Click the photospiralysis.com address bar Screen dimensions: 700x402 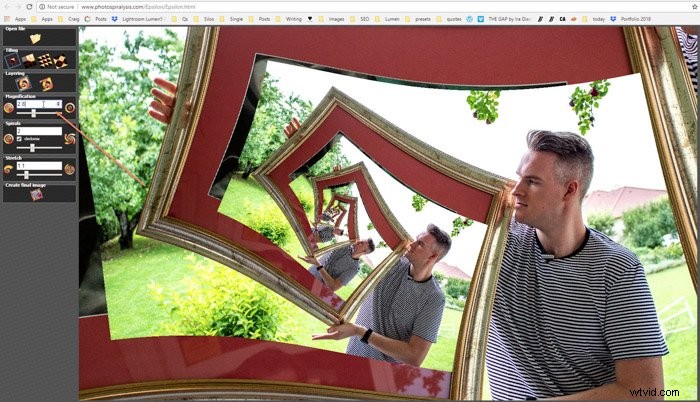tap(362, 7)
